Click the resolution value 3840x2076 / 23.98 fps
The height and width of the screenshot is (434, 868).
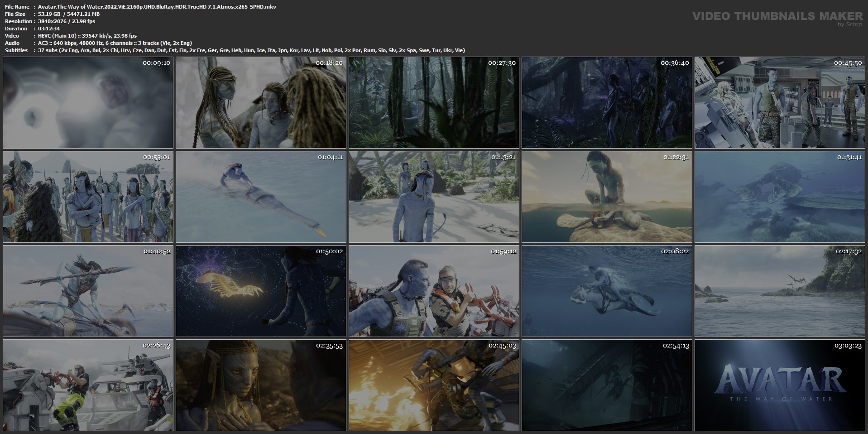pyautogui.click(x=67, y=21)
